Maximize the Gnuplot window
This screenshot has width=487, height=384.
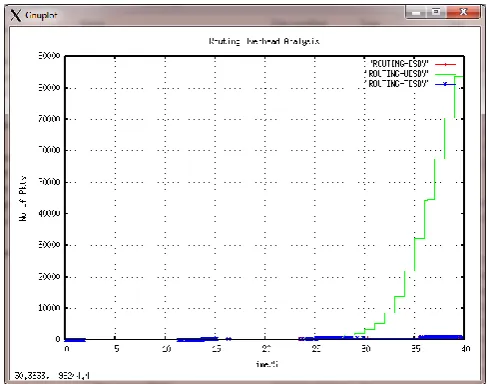point(436,12)
